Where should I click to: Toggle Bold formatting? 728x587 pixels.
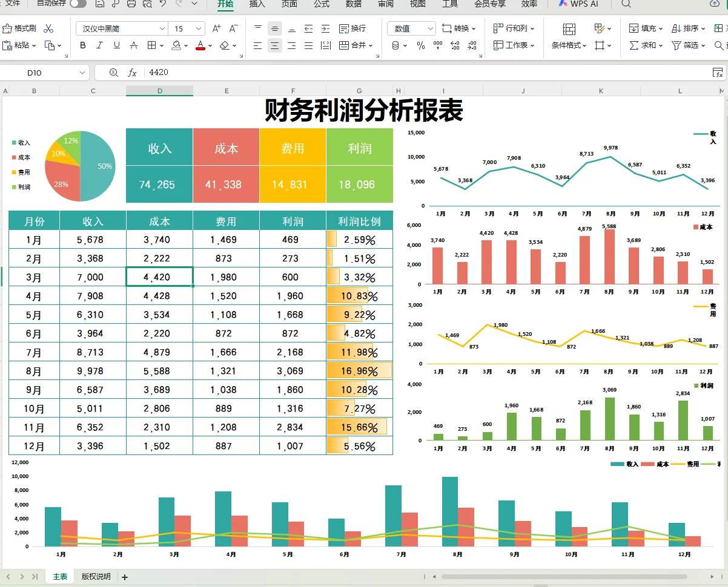[x=83, y=45]
